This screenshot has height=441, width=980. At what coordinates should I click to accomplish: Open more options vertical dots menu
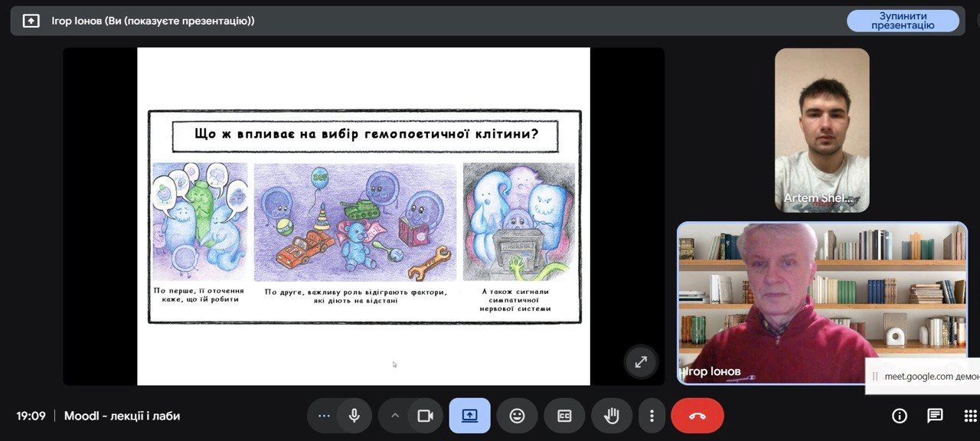point(652,416)
